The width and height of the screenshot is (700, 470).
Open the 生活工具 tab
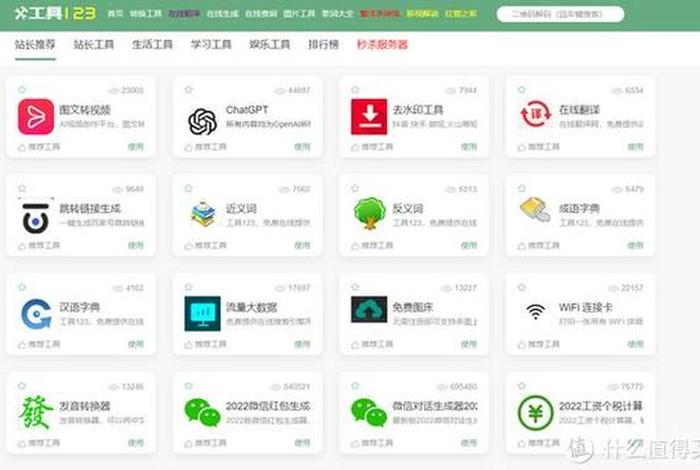[x=152, y=44]
